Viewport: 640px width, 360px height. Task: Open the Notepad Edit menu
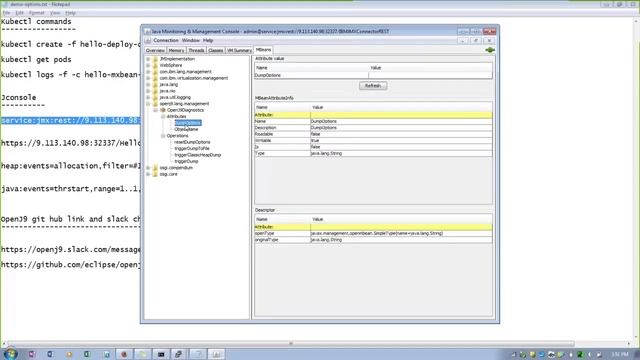pyautogui.click(x=20, y=13)
